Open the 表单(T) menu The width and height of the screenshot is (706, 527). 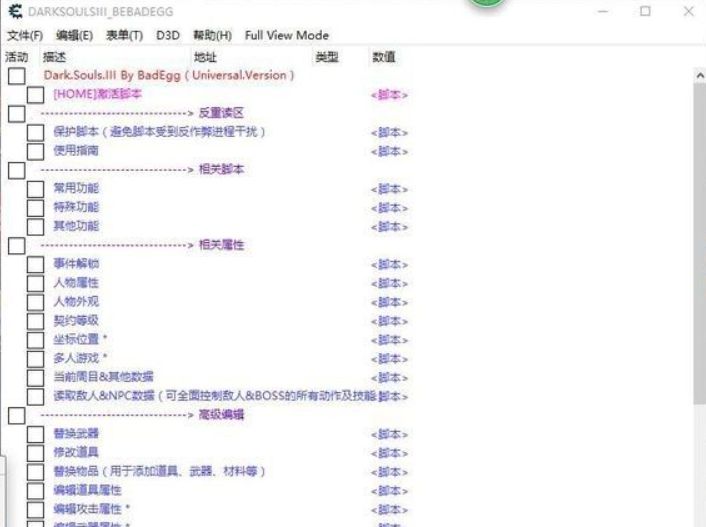[x=124, y=36]
